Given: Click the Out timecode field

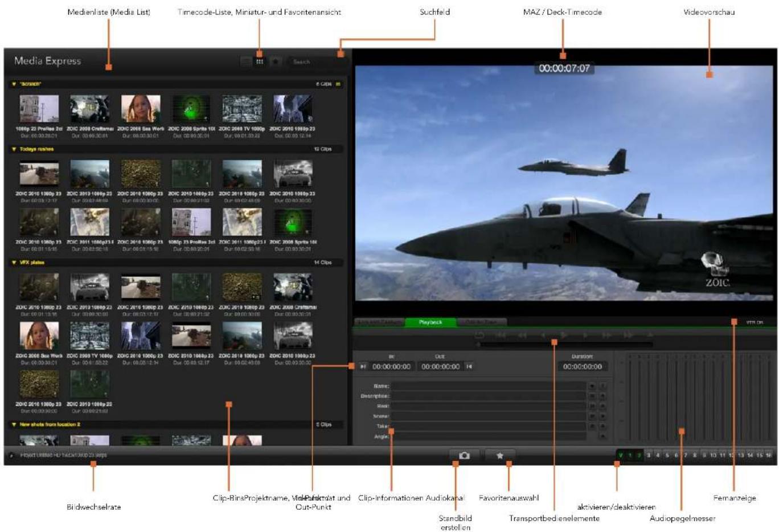Looking at the screenshot, I should tap(440, 367).
